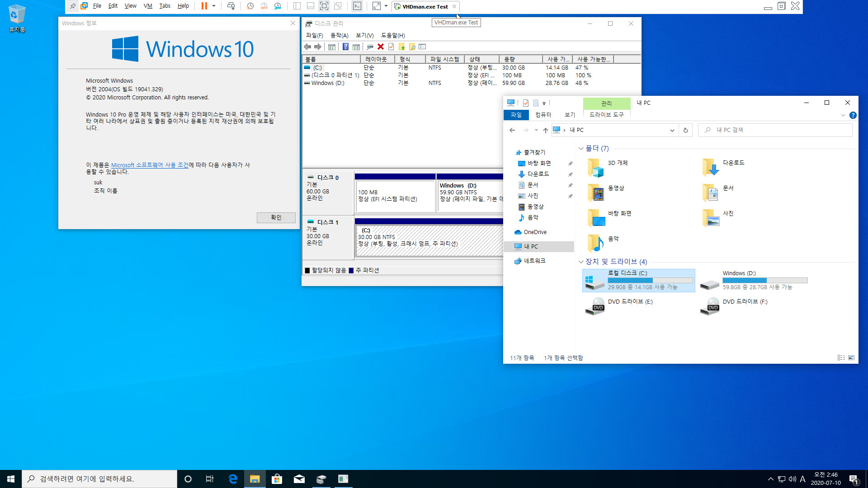This screenshot has height=488, width=868.
Task: Click Disk Management back arrow
Action: 307,47
